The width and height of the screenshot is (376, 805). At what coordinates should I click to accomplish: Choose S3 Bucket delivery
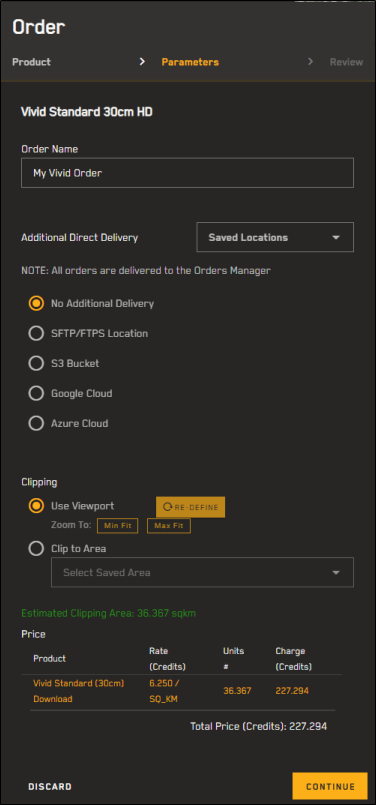(36, 363)
